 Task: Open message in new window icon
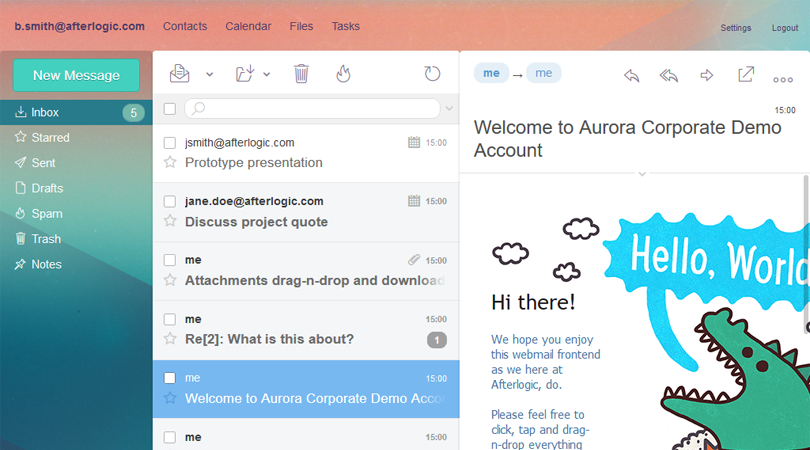pyautogui.click(x=746, y=75)
